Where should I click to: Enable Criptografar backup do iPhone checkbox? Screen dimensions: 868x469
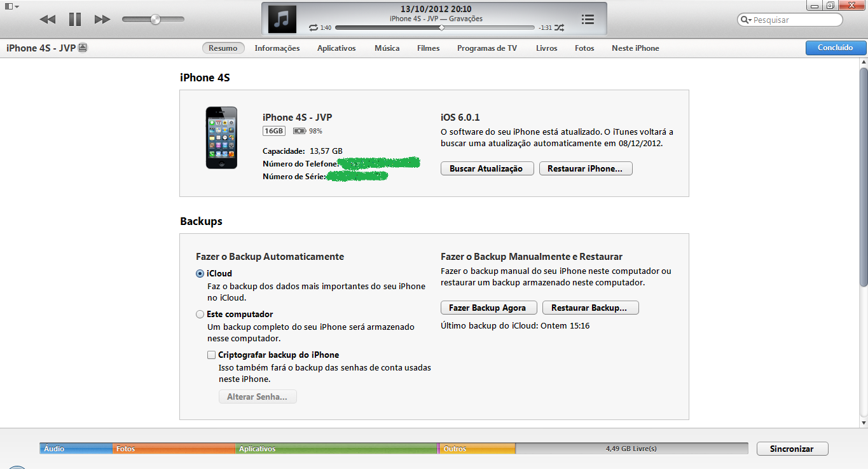[x=212, y=355]
